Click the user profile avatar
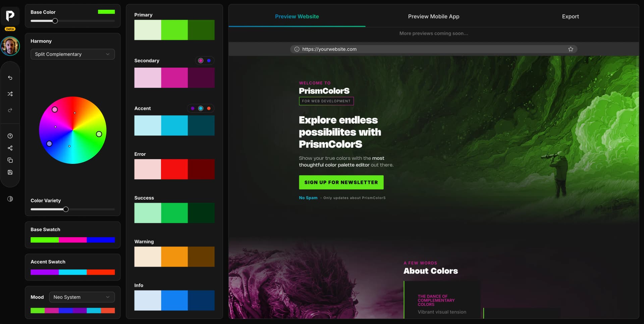The height and width of the screenshot is (324, 644). [10, 46]
